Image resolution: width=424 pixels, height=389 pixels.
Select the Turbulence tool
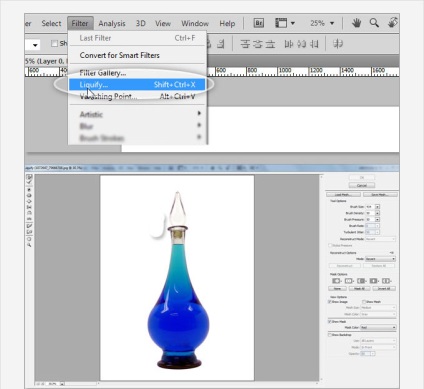[x=29, y=219]
